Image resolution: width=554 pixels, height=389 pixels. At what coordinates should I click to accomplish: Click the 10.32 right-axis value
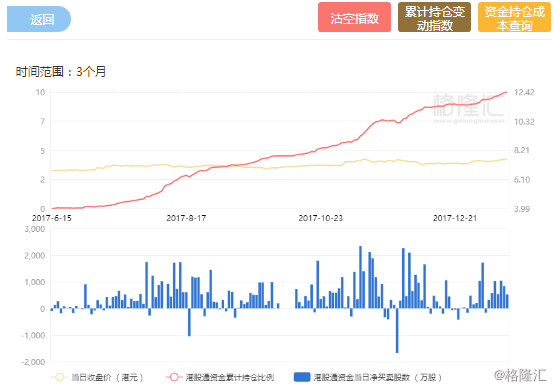(524, 122)
